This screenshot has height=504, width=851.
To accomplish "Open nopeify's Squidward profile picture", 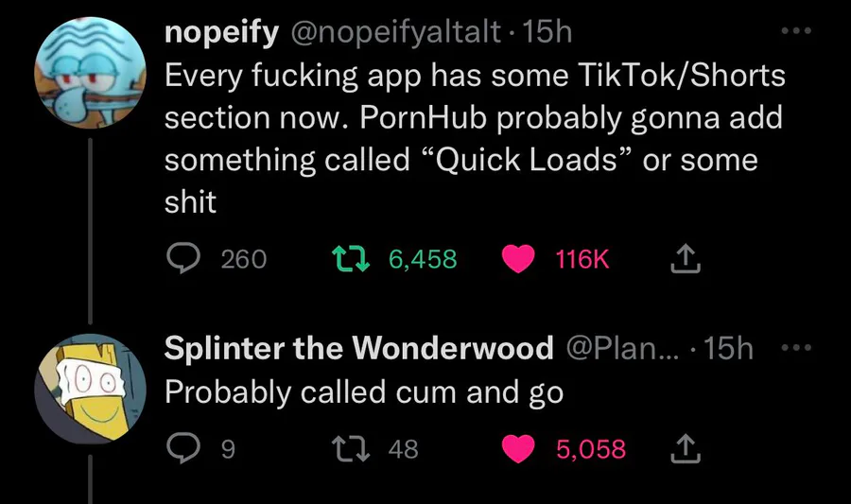I will [90, 73].
